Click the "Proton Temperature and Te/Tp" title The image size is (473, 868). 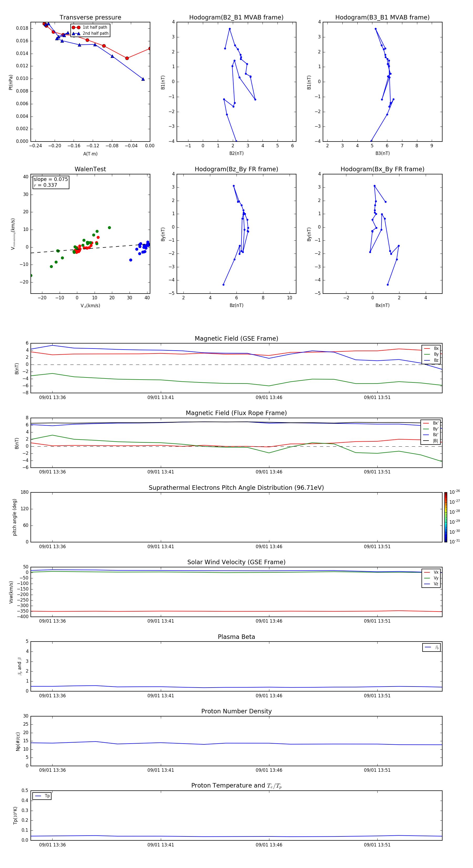click(236, 786)
